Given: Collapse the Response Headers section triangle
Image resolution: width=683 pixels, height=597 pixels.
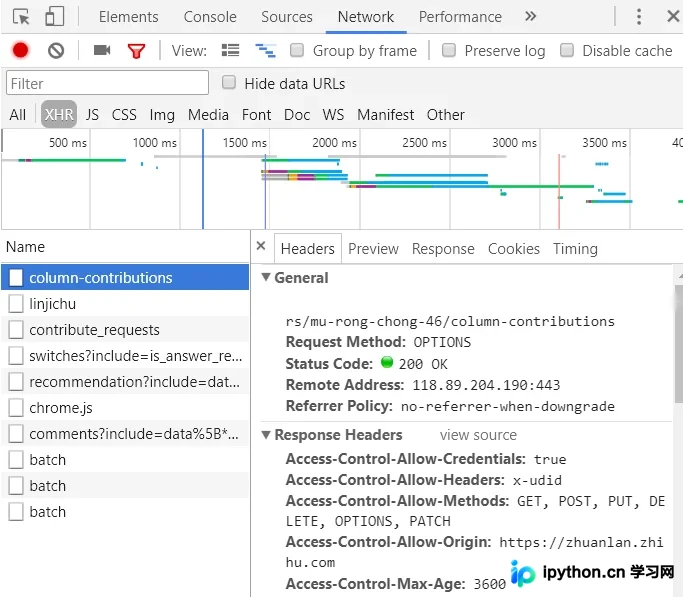Looking at the screenshot, I should point(266,434).
